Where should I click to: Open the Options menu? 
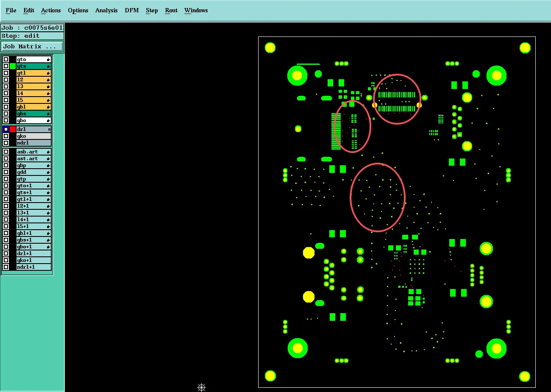pos(78,10)
